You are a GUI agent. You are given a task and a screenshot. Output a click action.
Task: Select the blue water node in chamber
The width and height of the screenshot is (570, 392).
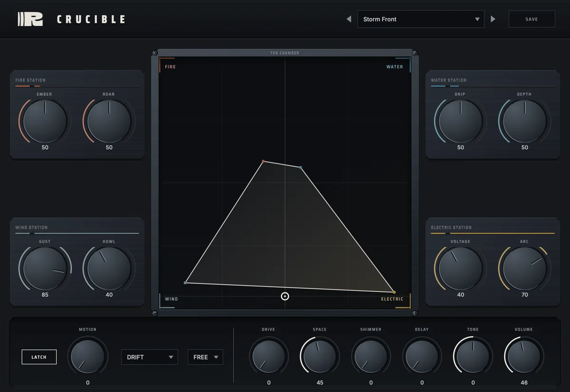pos(301,167)
